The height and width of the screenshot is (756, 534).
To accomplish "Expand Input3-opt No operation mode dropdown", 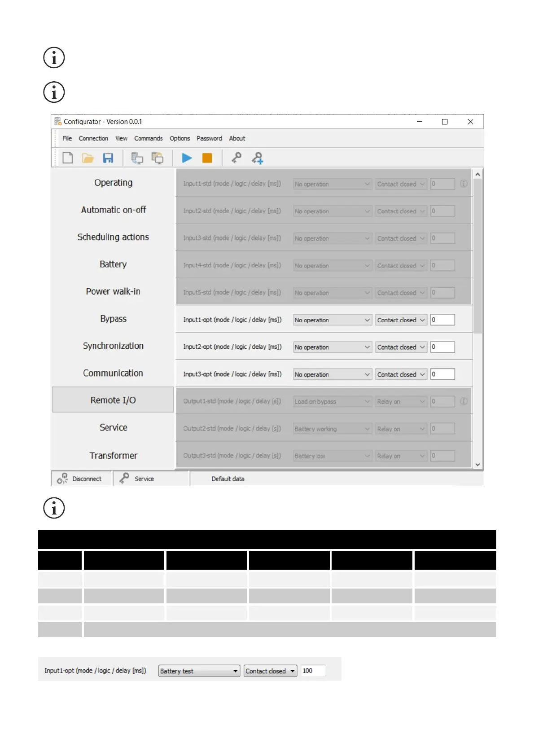I will tap(333, 374).
